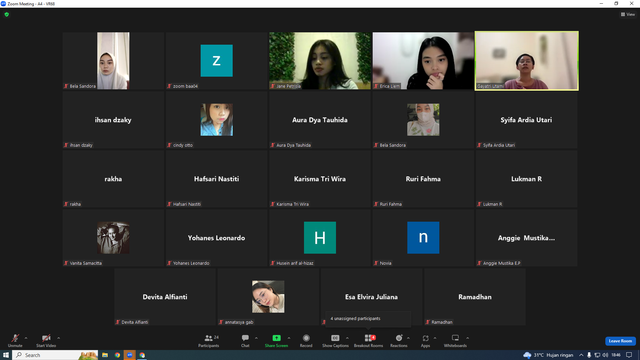Click the green encryption shield icon
Viewport: 640px width, 360px height.
point(7,14)
